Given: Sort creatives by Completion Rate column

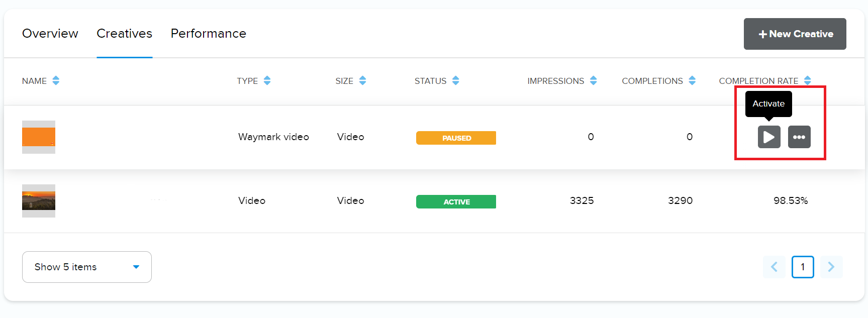Looking at the screenshot, I should coord(807,80).
